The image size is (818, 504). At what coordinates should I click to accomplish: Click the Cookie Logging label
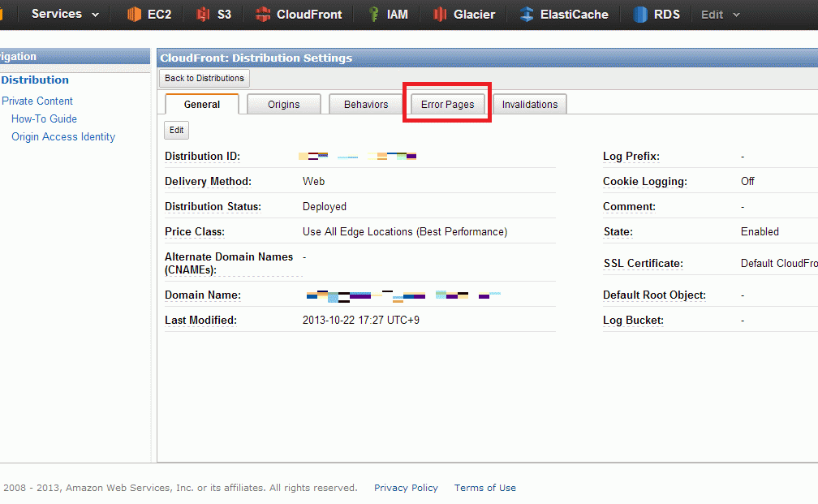[x=645, y=181]
